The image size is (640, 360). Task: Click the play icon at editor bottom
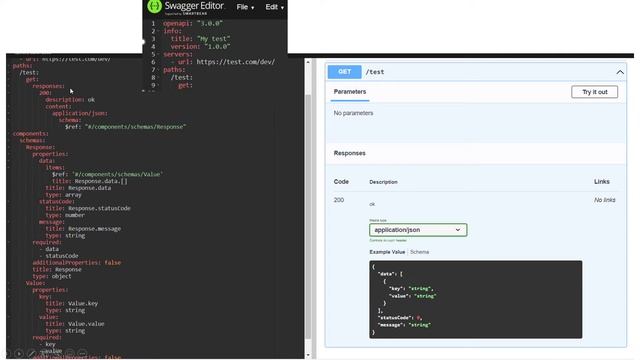[x=19, y=353]
